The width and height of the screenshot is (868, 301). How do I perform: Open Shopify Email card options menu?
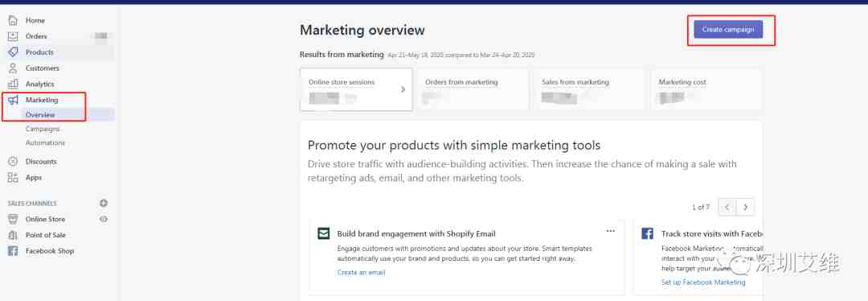pos(611,231)
